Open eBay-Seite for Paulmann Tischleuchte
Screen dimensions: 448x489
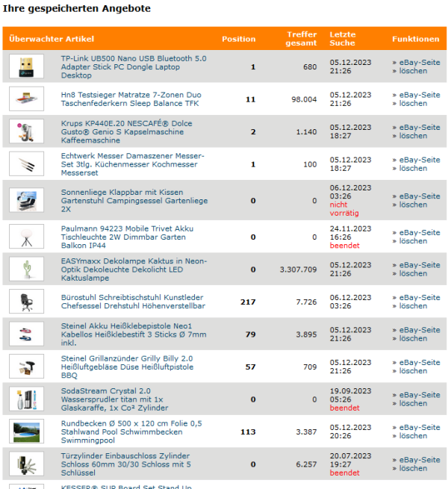(420, 232)
